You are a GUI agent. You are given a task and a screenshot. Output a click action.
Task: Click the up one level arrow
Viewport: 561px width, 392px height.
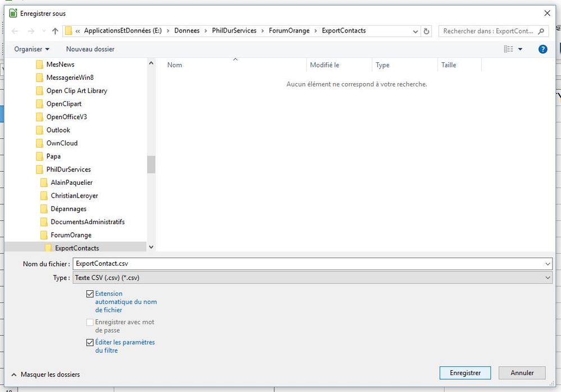(x=55, y=31)
